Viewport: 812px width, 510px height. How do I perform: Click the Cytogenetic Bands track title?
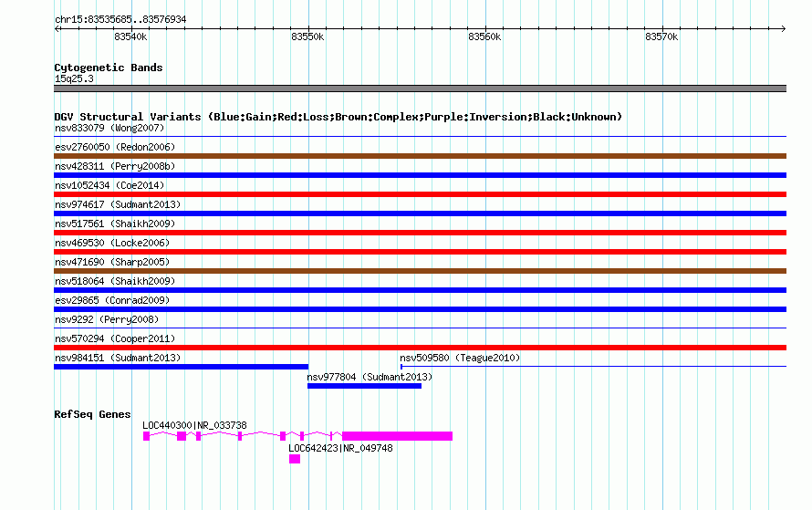(x=109, y=68)
